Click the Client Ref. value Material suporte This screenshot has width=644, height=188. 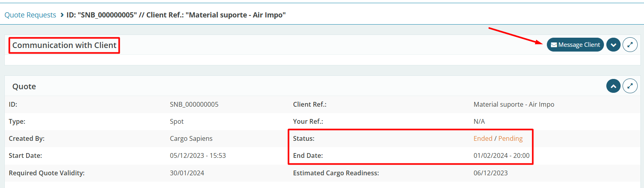(514, 104)
